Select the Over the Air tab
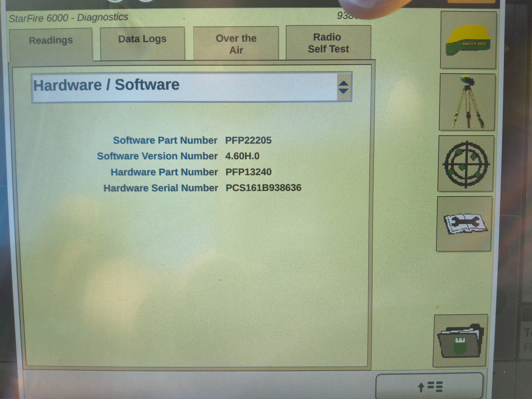Image resolution: width=532 pixels, height=399 pixels. click(236, 44)
